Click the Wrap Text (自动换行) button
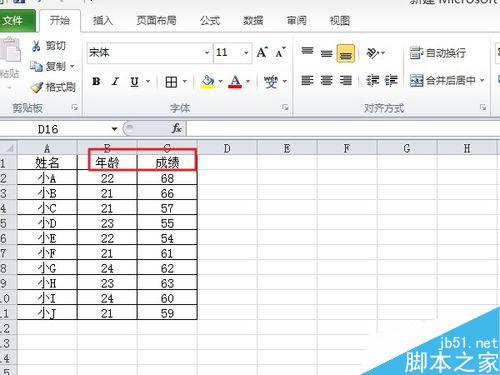Viewport: 500px width, 375px height. coord(438,53)
